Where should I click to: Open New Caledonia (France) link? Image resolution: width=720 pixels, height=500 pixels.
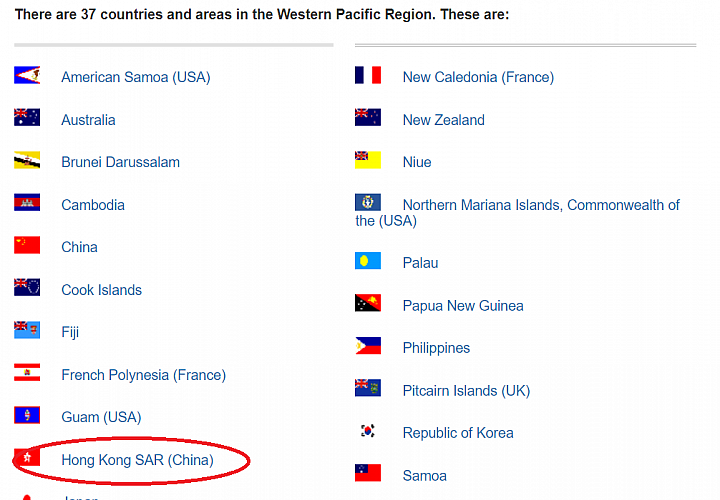point(478,77)
